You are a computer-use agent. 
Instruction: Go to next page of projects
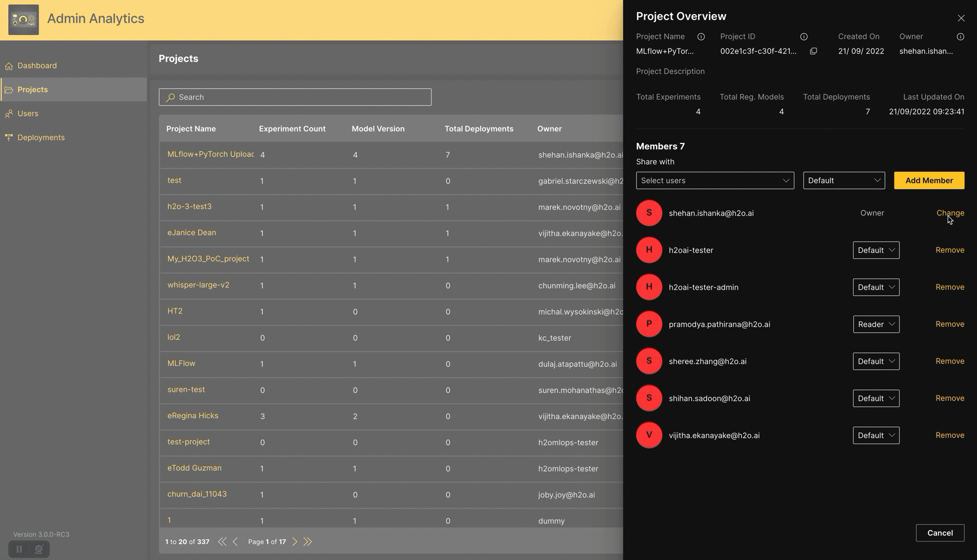tap(295, 541)
